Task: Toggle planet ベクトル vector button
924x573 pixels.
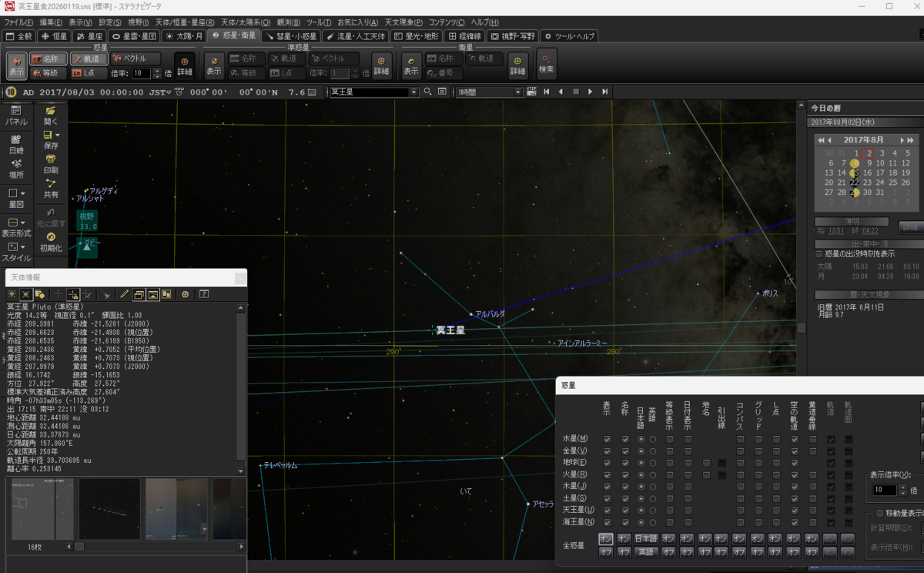Action: point(136,59)
